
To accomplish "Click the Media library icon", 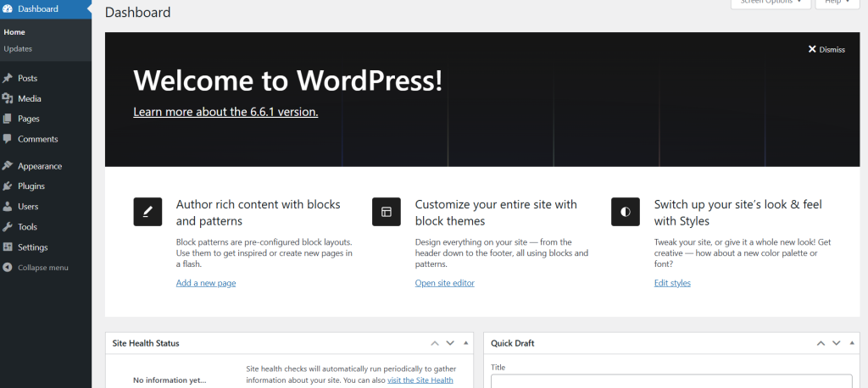I will (7, 98).
